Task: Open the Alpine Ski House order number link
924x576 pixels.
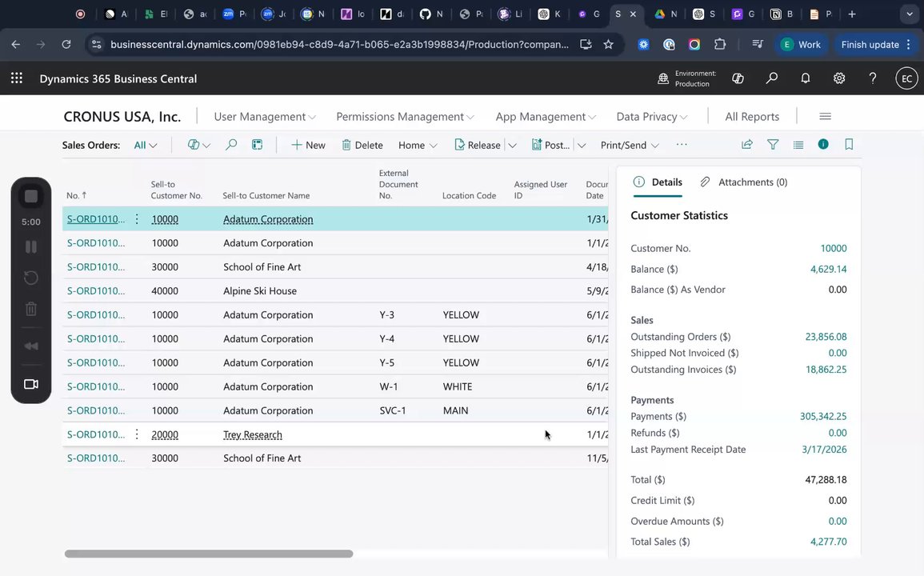Action: [95, 290]
